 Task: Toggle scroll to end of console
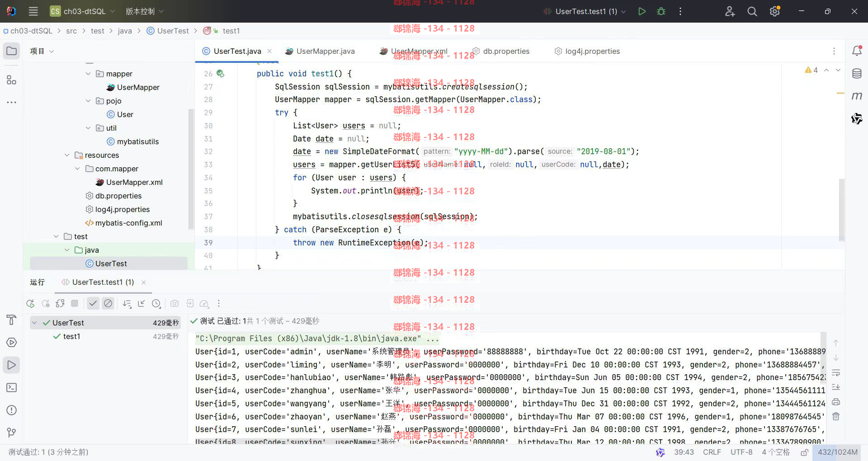[836, 387]
